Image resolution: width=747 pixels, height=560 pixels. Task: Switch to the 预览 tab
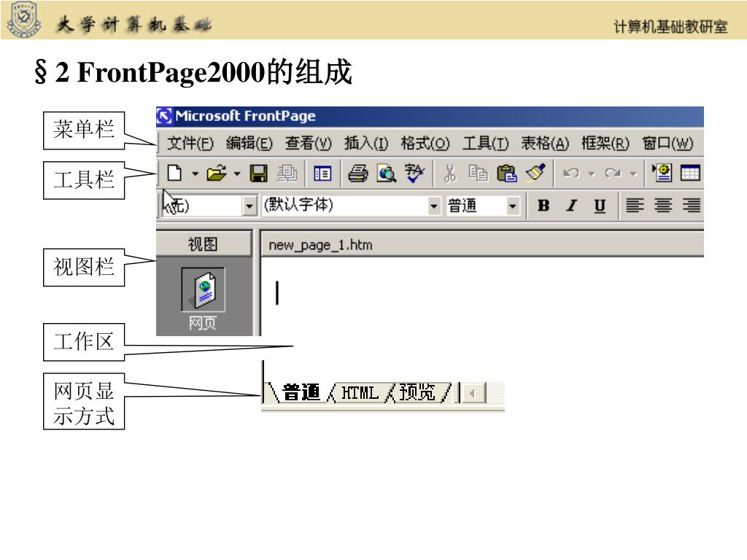coord(417,393)
